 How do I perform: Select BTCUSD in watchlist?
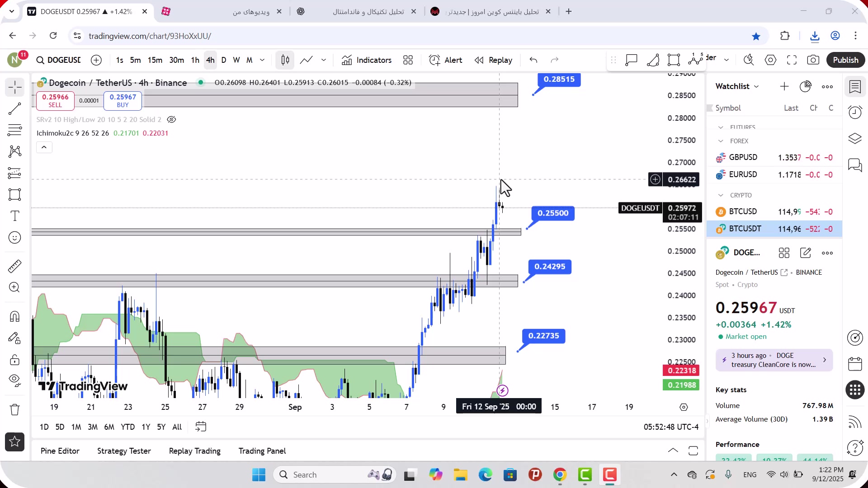click(x=774, y=212)
